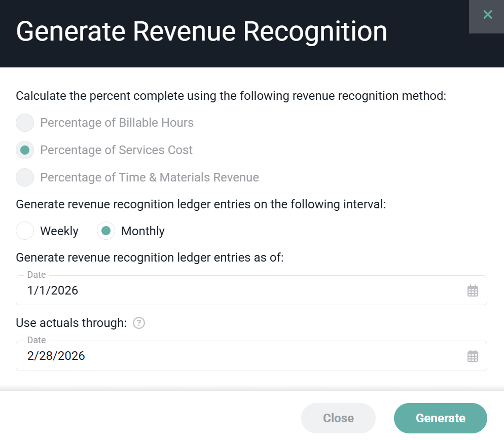The height and width of the screenshot is (440, 504).
Task: Click the Date caption above 2/28/2026
Action: pyautogui.click(x=37, y=340)
